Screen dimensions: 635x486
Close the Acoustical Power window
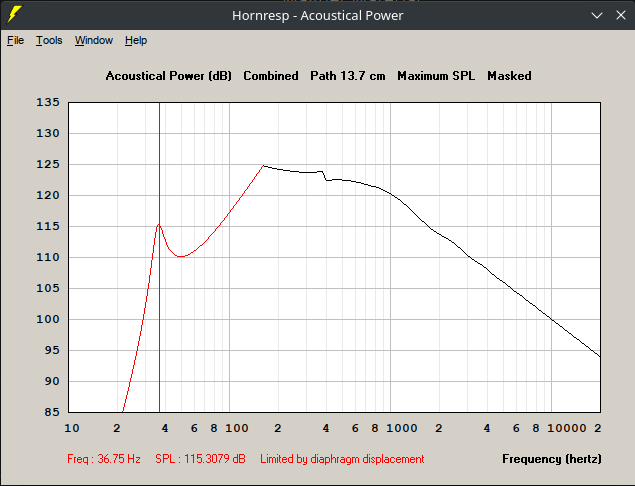[x=620, y=15]
